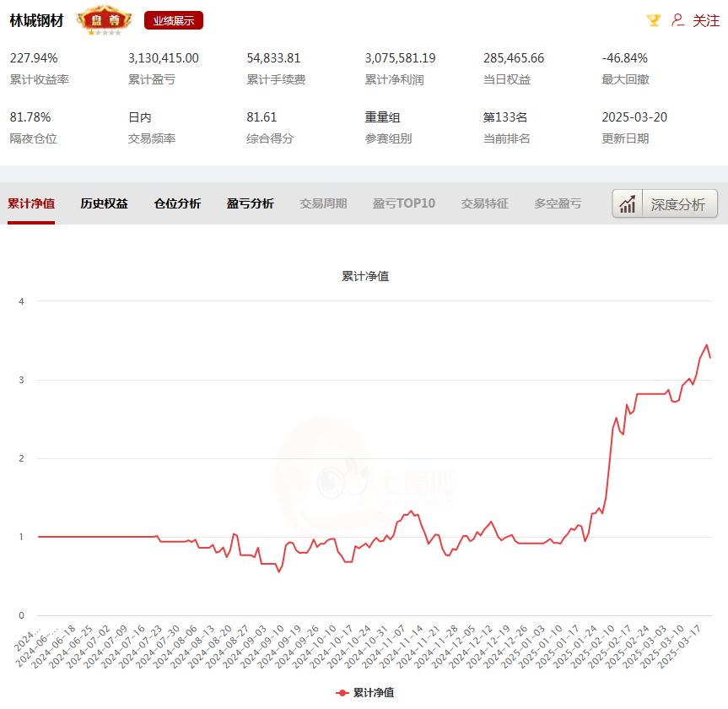Screen dimensions: 728x709
Task: Click the 重量组 competition group value
Action: (x=383, y=117)
